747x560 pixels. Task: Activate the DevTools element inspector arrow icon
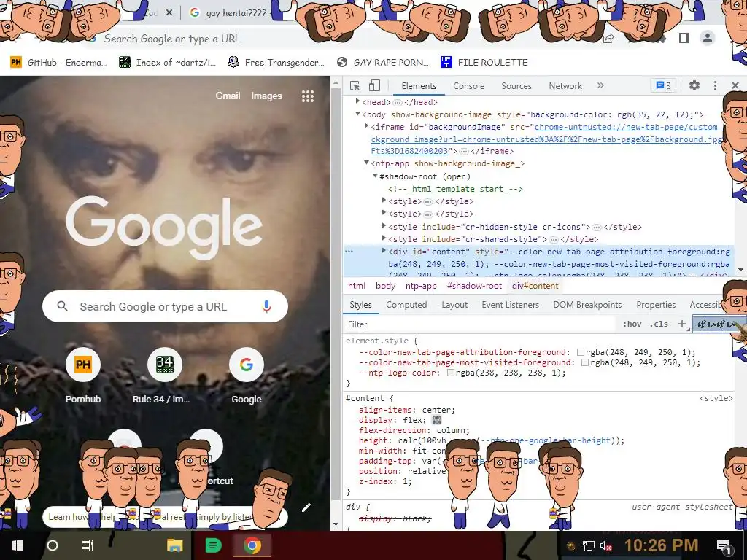click(355, 86)
